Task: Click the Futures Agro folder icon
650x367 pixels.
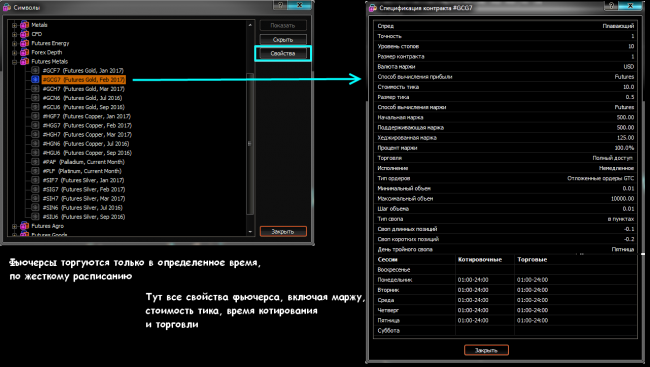Action: (x=24, y=226)
